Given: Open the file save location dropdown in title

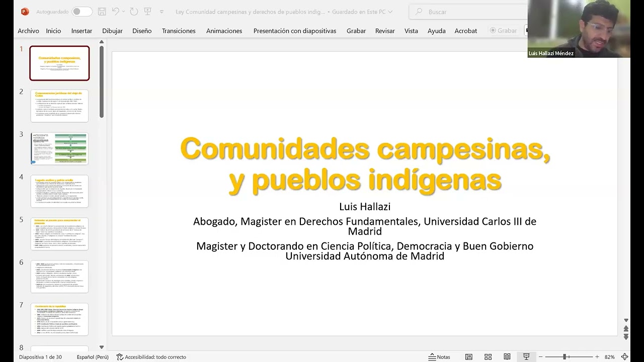Looking at the screenshot, I should point(390,12).
